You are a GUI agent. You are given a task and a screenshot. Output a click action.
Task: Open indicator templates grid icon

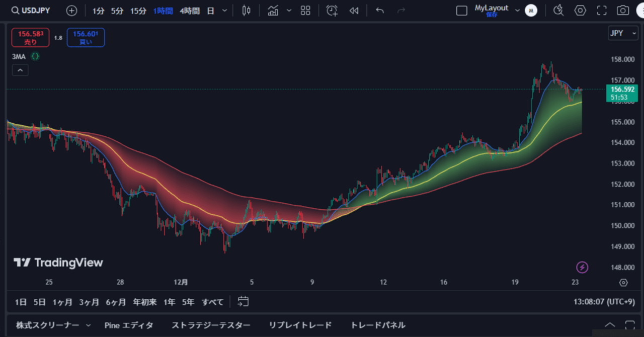tap(305, 11)
